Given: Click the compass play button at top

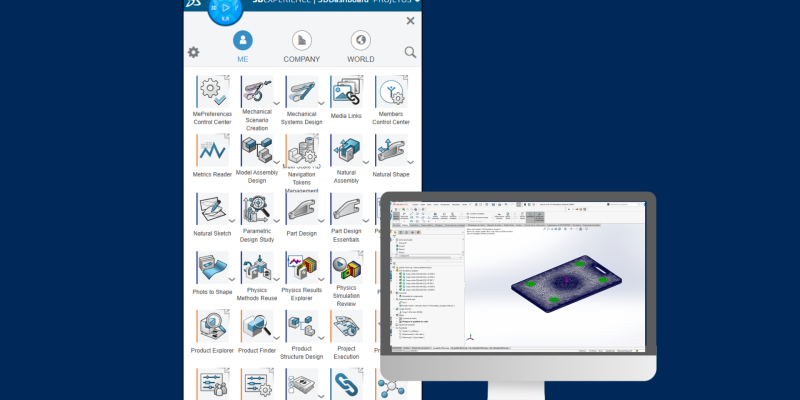Looking at the screenshot, I should [x=225, y=8].
